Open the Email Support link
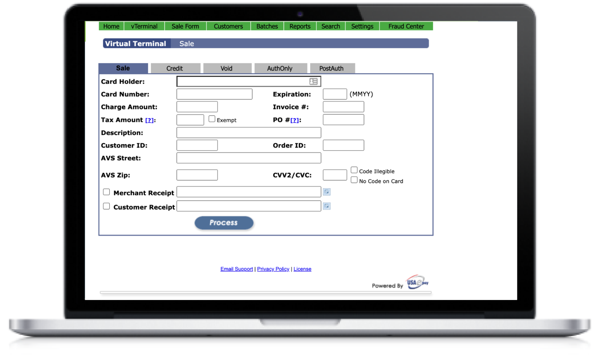 [x=236, y=269]
